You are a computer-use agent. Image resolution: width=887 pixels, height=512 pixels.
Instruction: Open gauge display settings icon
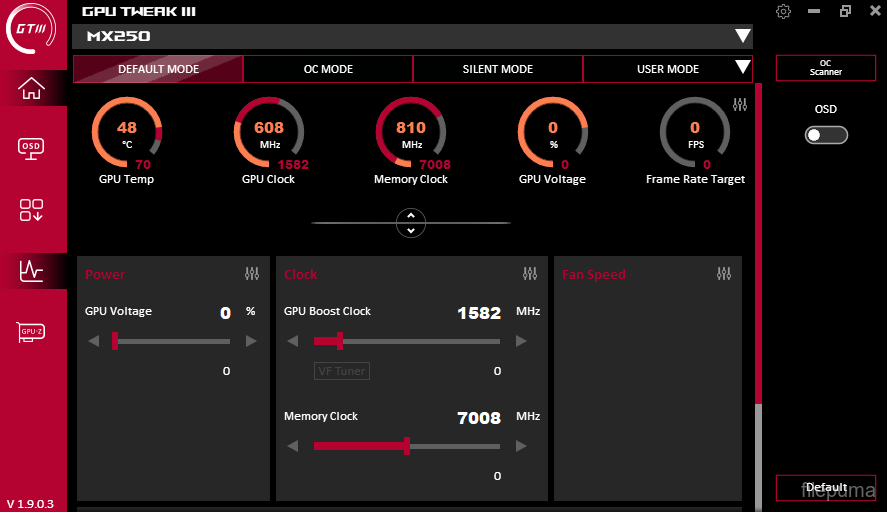(x=740, y=105)
